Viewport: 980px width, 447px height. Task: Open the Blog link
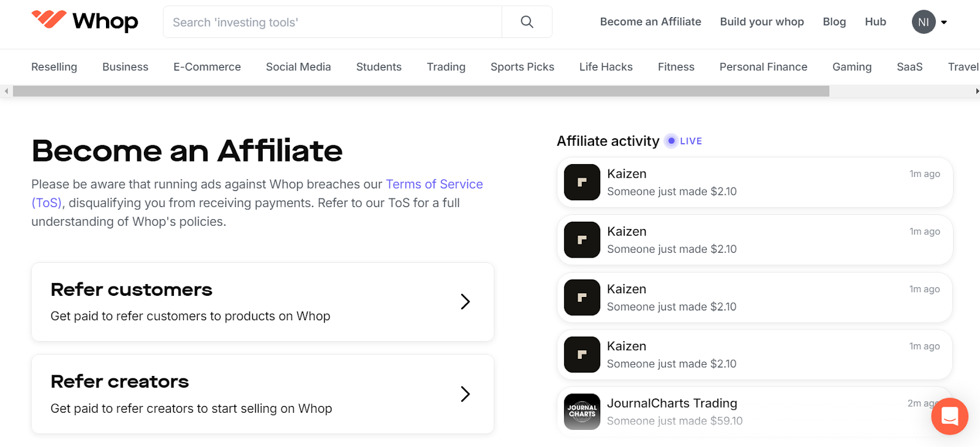tap(834, 21)
